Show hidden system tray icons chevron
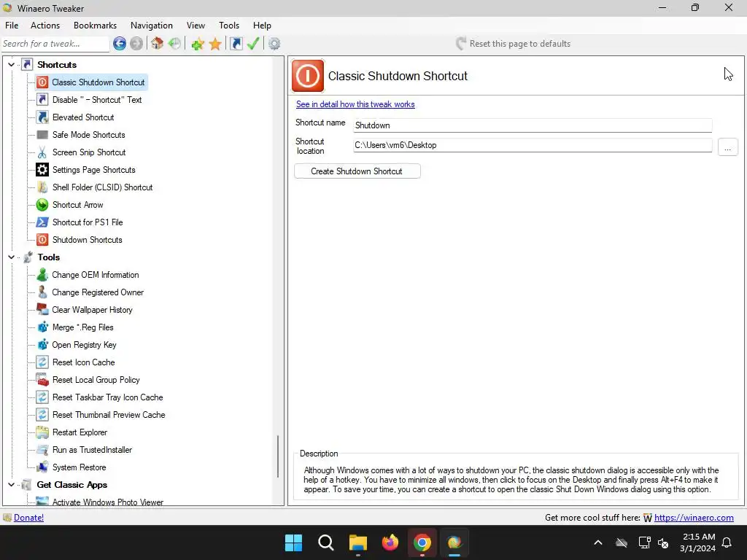Viewport: 747px width, 560px height. [598, 542]
